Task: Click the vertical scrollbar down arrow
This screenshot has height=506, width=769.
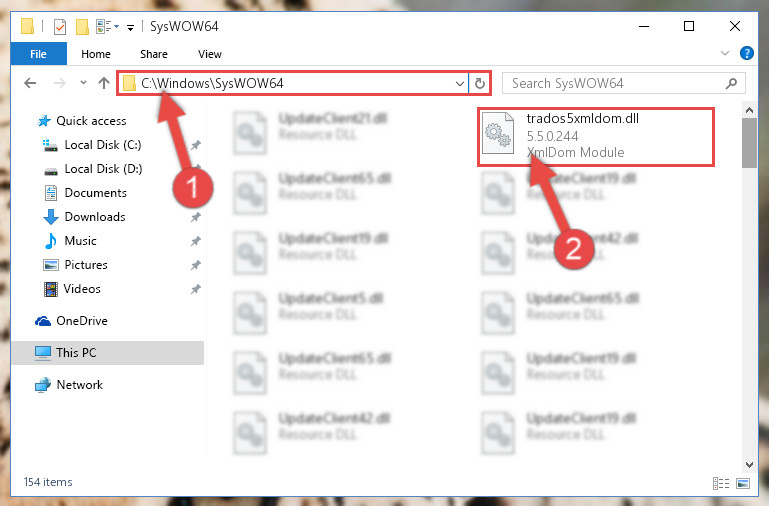Action: tap(749, 464)
